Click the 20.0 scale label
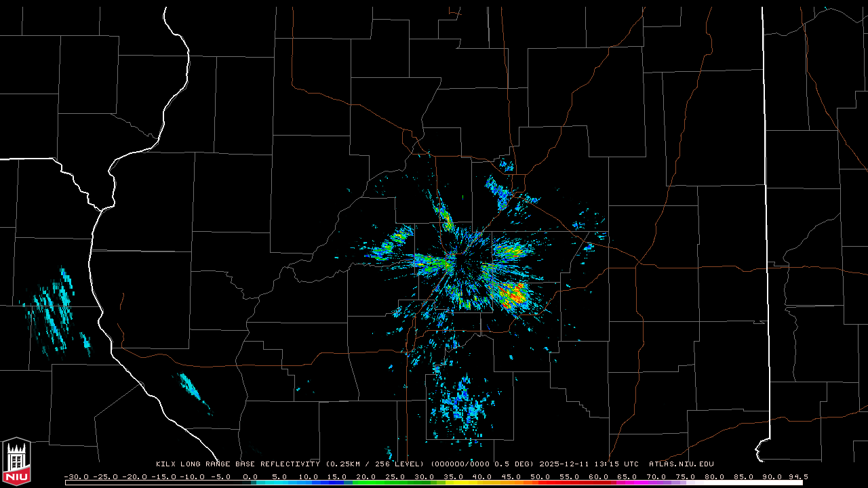Viewport: 868px width, 488px height. click(x=366, y=476)
